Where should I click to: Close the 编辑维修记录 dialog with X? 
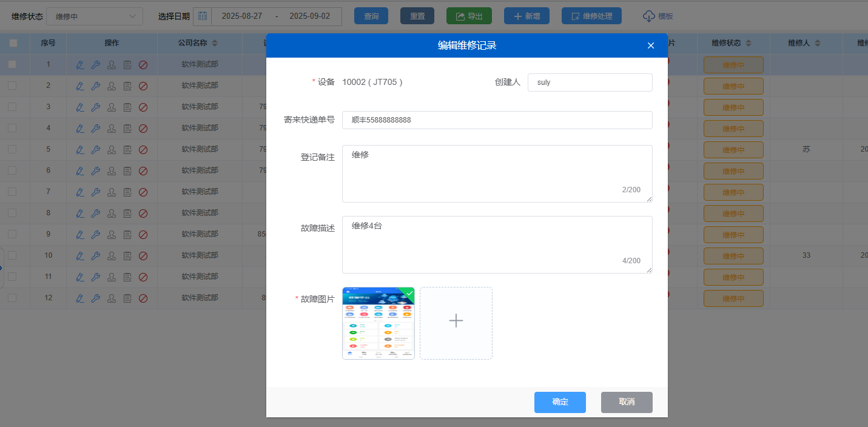point(651,45)
